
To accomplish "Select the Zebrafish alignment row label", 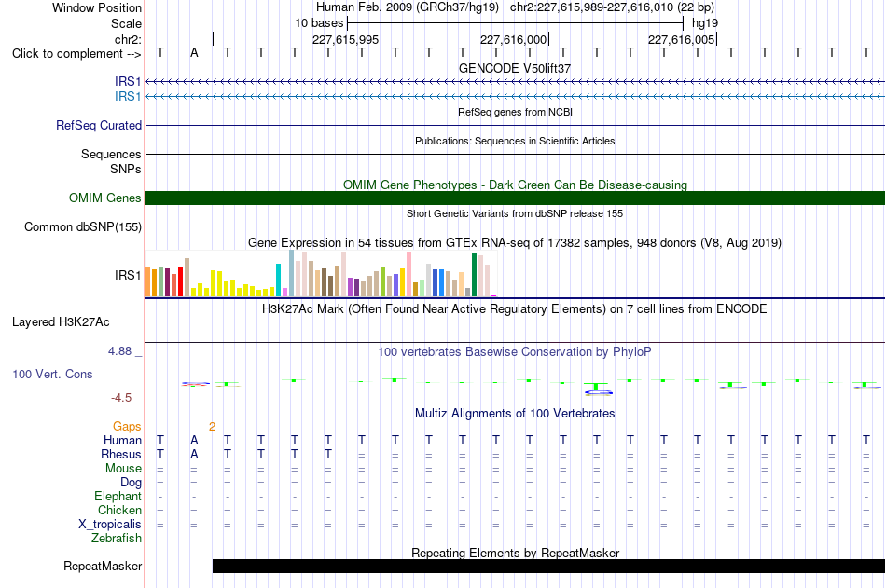I will [x=117, y=538].
